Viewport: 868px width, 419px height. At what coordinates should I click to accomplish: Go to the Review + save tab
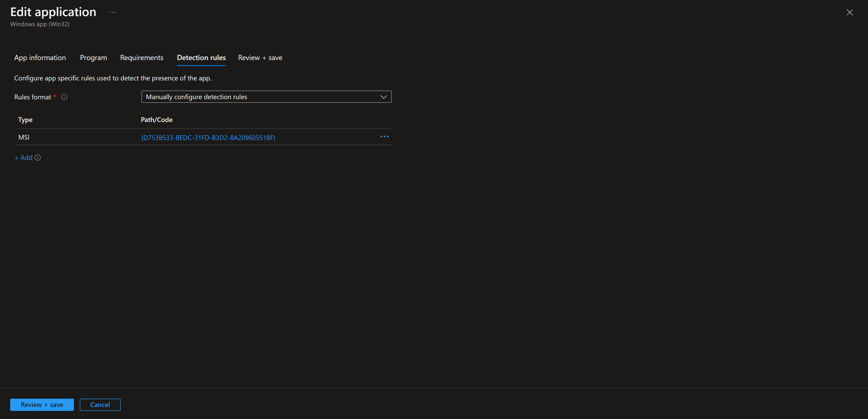click(x=260, y=58)
